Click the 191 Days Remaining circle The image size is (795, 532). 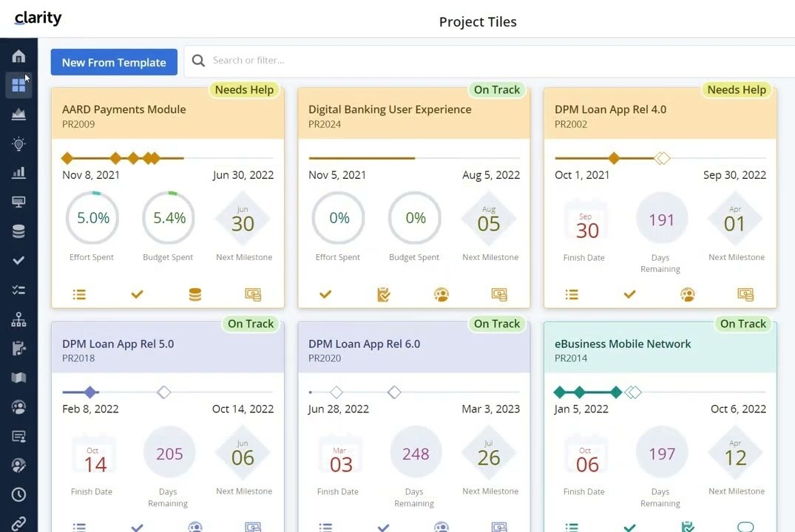[662, 219]
